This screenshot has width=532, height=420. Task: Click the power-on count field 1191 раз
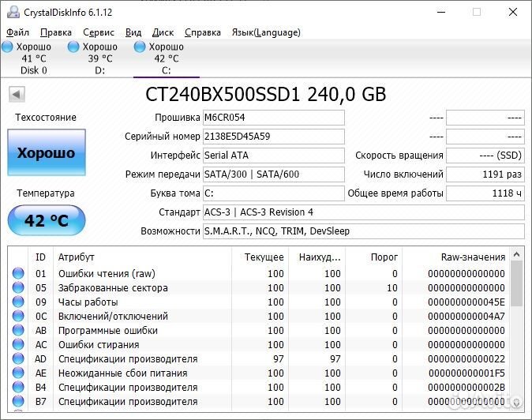485,174
